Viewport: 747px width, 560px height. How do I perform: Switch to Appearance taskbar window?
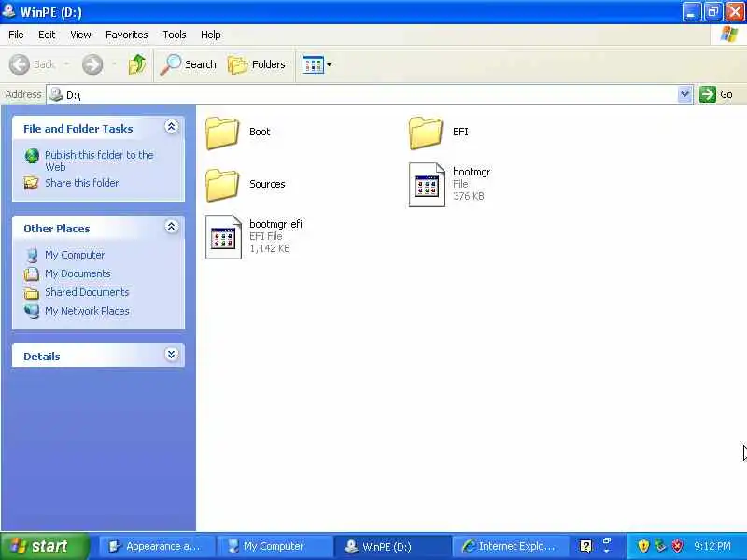157,546
